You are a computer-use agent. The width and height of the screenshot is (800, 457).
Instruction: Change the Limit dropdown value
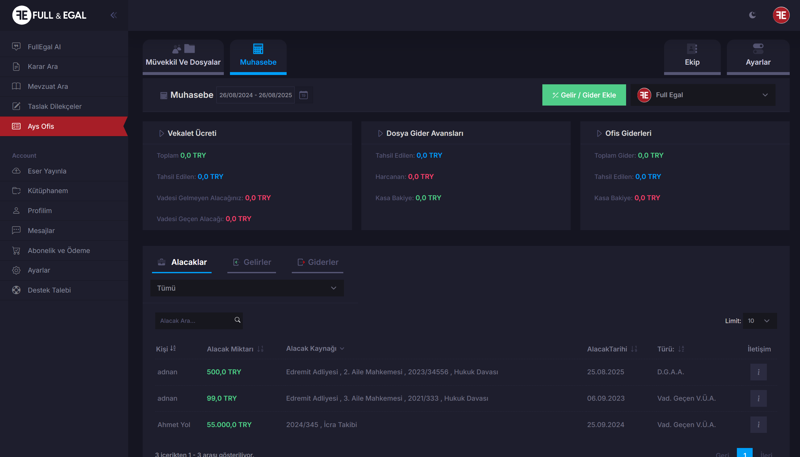click(759, 321)
